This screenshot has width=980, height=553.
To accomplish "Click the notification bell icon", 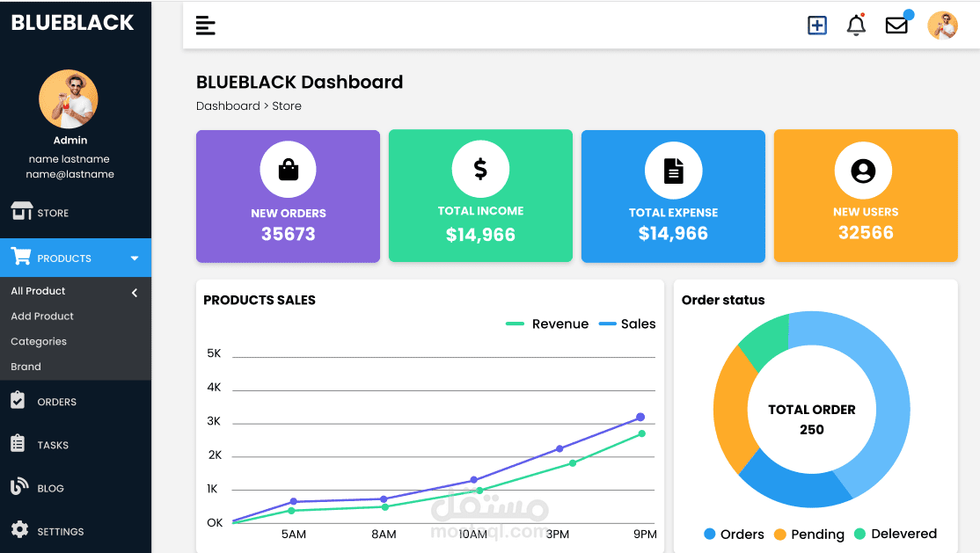I will (x=855, y=25).
